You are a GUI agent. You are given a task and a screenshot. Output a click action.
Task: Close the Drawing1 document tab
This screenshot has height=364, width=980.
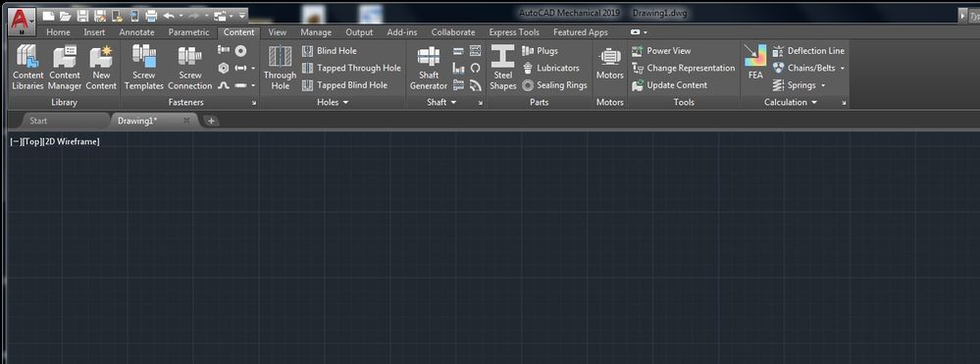[x=186, y=121]
